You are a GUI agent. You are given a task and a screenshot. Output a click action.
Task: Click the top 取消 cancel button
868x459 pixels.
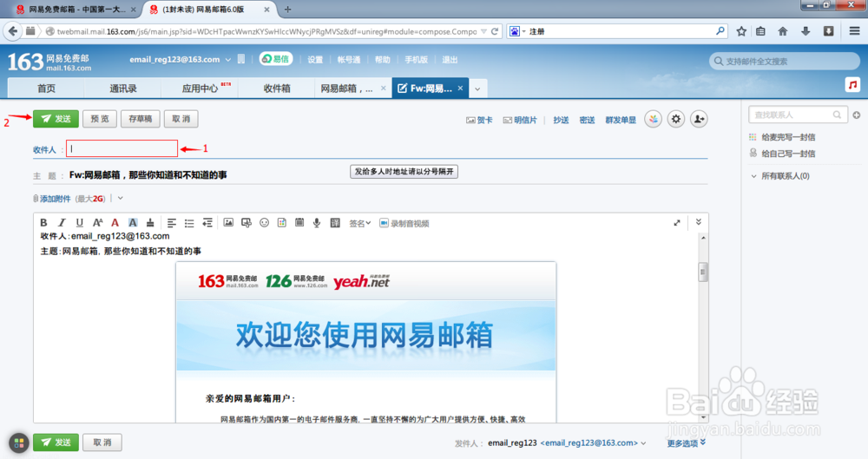coord(181,119)
